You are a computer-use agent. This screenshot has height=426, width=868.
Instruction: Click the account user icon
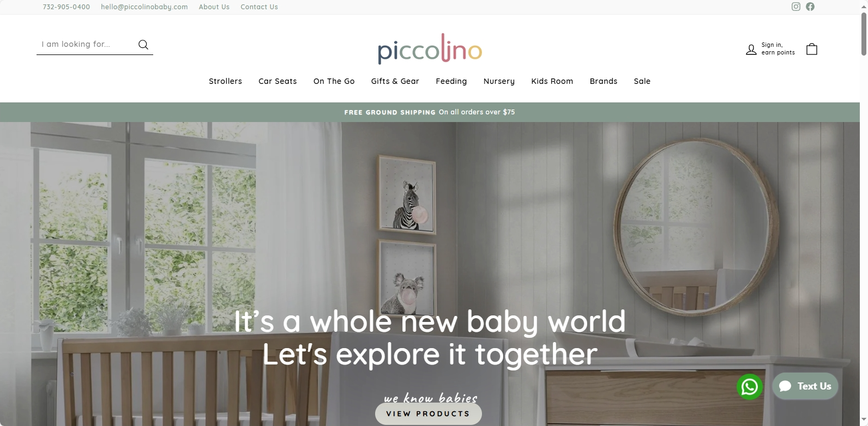(x=751, y=50)
